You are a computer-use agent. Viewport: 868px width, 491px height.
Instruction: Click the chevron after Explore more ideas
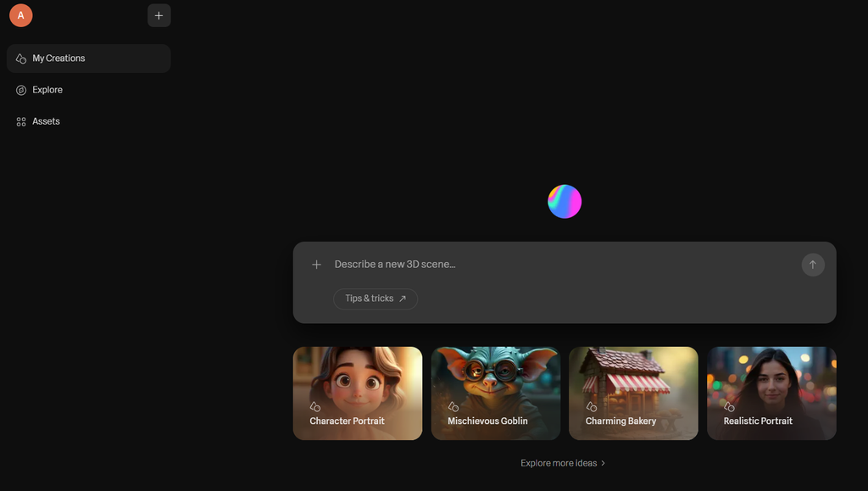click(x=604, y=463)
